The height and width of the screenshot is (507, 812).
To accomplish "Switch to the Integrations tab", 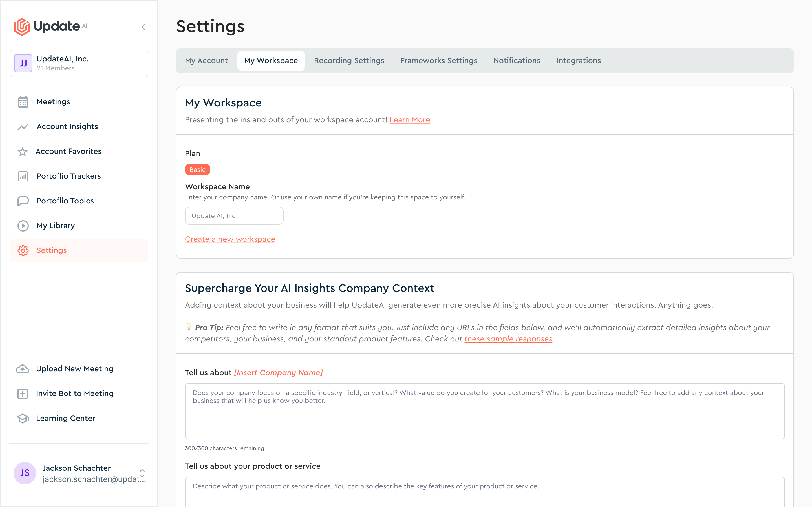I will [x=578, y=61].
